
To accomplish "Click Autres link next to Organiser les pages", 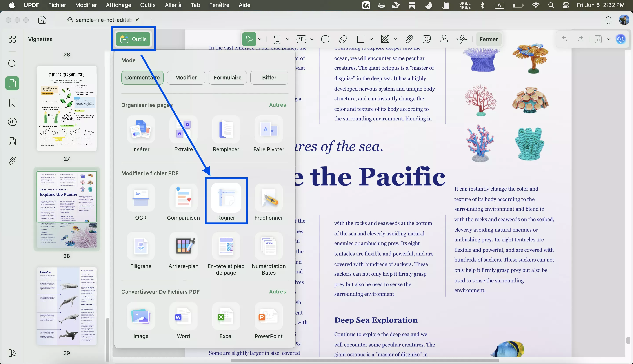I will [x=277, y=105].
